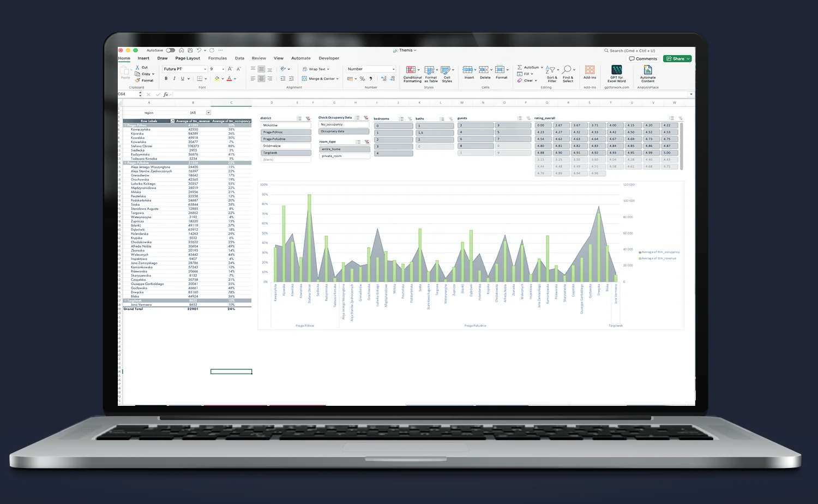The width and height of the screenshot is (818, 504).
Task: Click the Delete cells icon
Action: (x=483, y=70)
